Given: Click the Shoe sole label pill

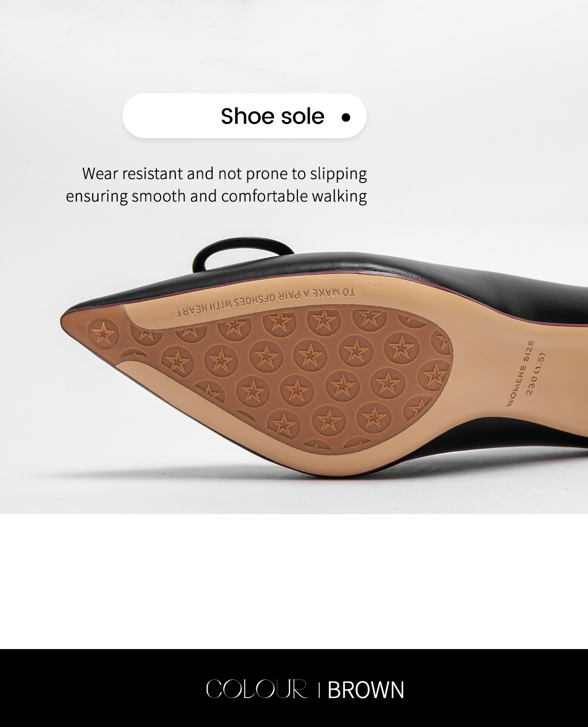Looking at the screenshot, I should click(x=244, y=116).
